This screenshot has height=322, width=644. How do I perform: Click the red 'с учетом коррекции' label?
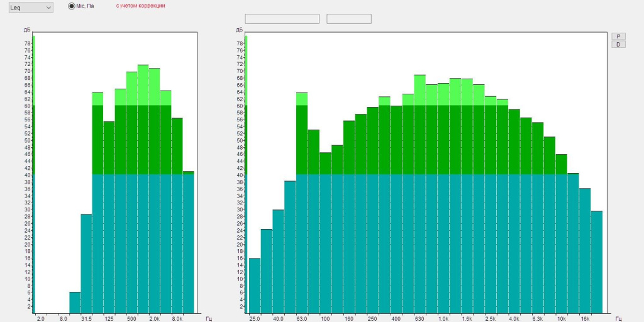tap(141, 6)
